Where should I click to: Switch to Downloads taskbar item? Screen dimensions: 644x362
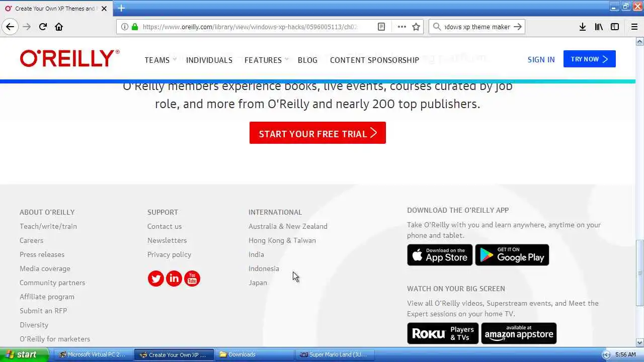pyautogui.click(x=254, y=354)
